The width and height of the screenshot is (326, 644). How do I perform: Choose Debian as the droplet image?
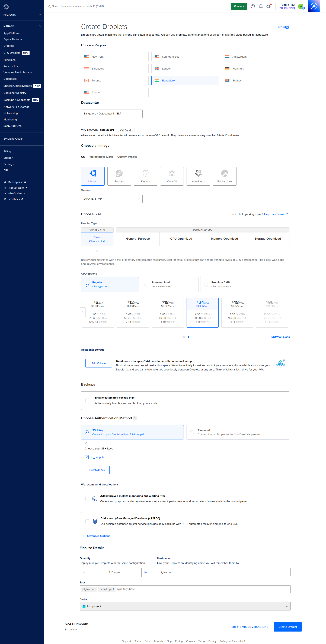tap(145, 176)
